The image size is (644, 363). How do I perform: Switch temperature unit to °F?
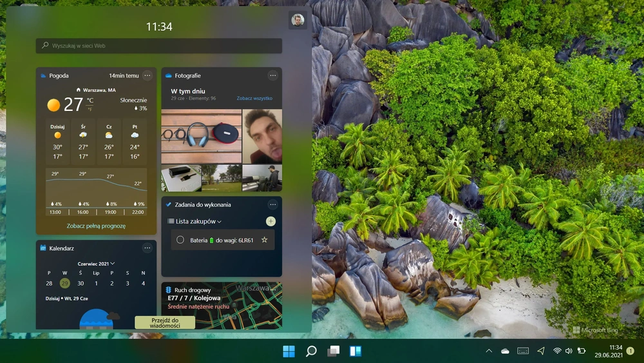coord(90,109)
